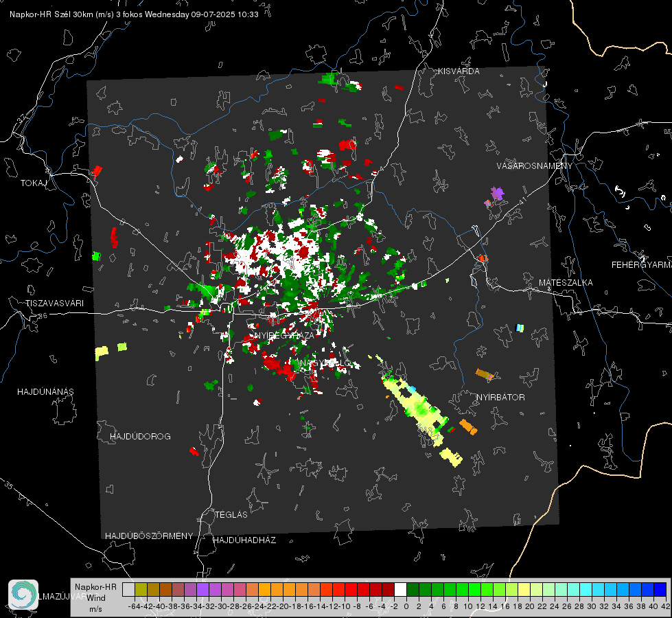Viewport: 672px width, 618px height.
Task: Select the VÁSÁROSNAMÉNY label
Action: click(535, 166)
